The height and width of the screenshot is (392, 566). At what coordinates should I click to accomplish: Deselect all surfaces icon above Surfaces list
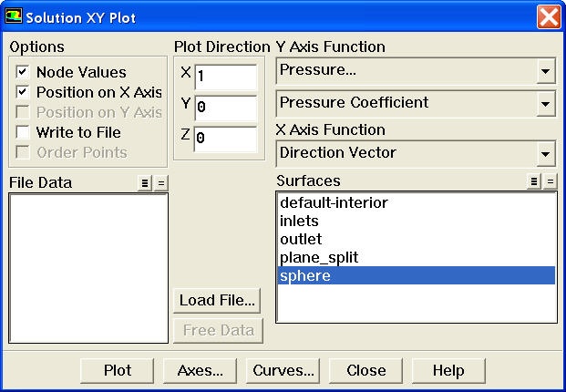(x=551, y=181)
